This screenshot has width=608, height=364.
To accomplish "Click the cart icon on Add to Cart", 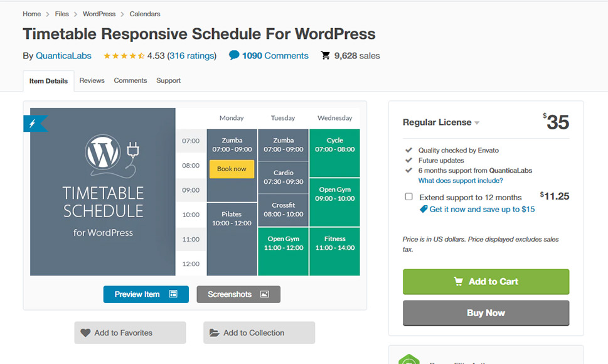I will 458,281.
